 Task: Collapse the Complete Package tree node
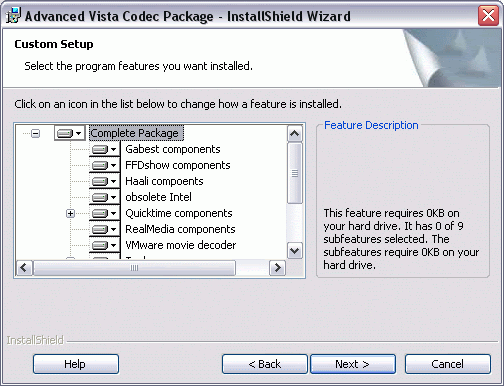[35, 134]
